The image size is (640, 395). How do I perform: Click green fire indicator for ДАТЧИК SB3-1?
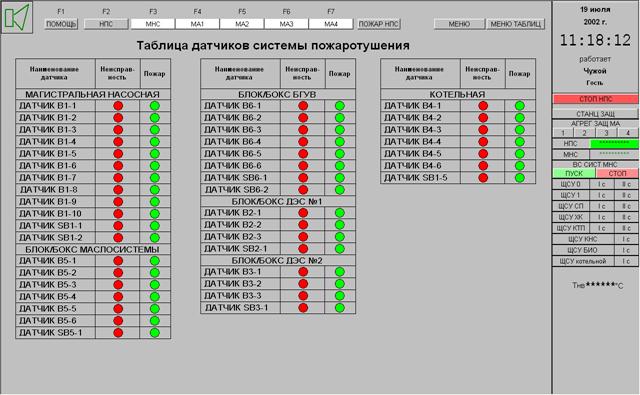340,308
